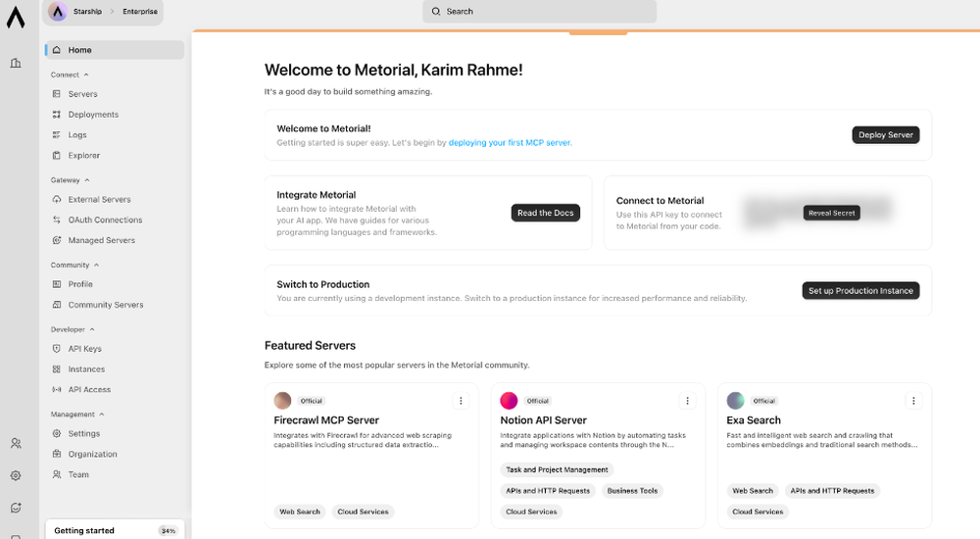Go to Home in sidebar
980x539 pixels.
pos(115,50)
